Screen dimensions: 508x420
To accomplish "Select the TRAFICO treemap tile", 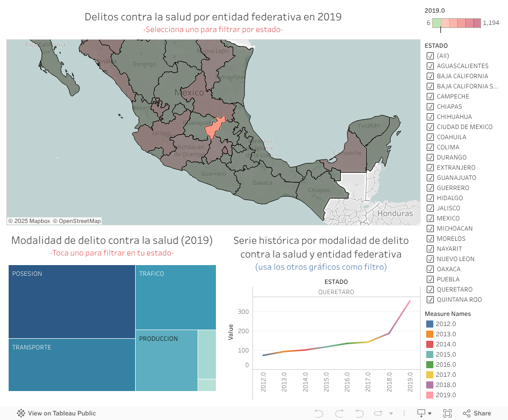I will coord(175,297).
